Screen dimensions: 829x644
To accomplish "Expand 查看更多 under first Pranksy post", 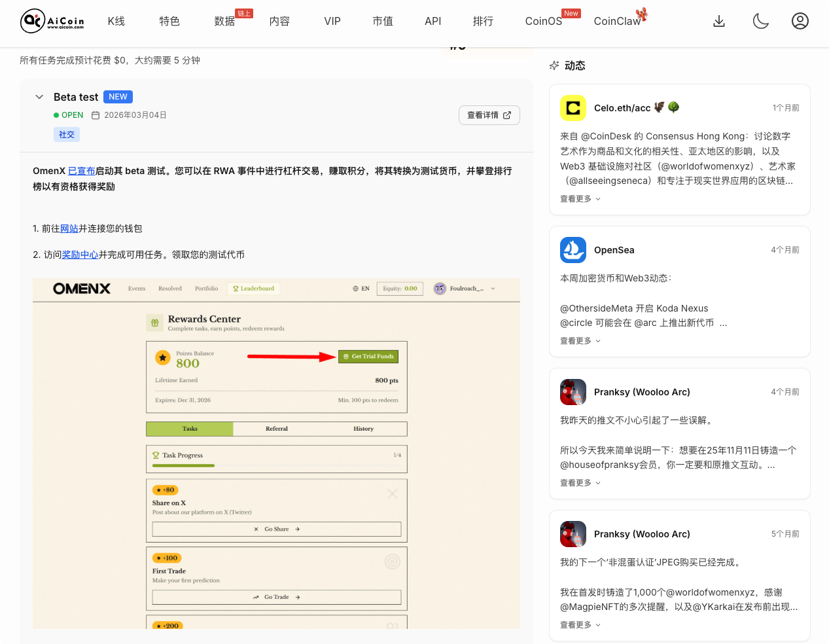I will pyautogui.click(x=580, y=483).
